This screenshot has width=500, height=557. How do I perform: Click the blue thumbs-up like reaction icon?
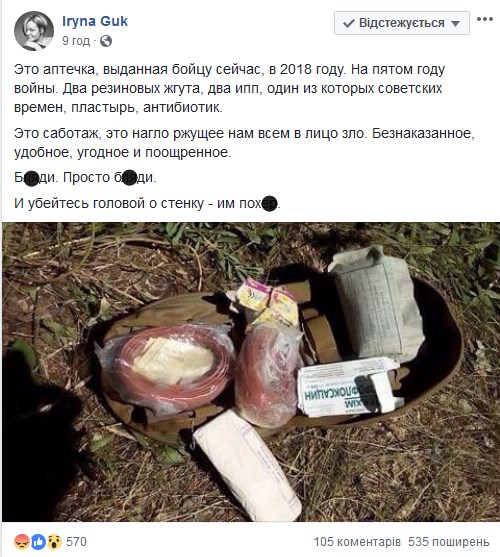point(38,542)
